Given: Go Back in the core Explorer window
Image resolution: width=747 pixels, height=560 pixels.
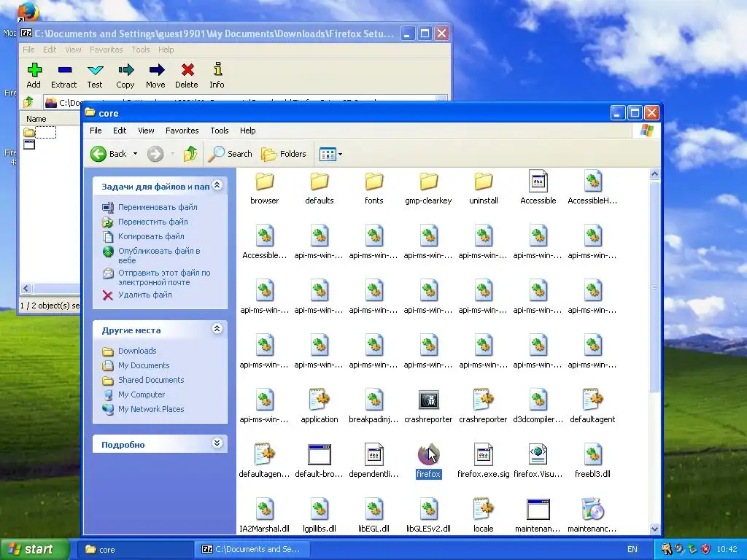Looking at the screenshot, I should 109,154.
